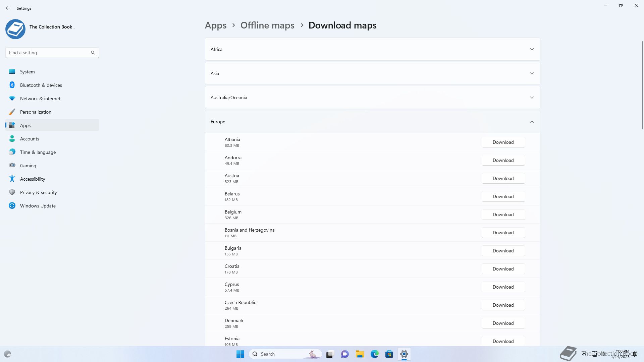Click the search magnifier in Find a setting

click(93, 53)
